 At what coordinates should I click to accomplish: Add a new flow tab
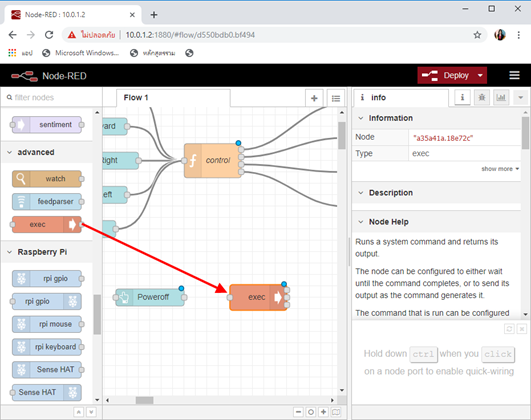pos(314,98)
